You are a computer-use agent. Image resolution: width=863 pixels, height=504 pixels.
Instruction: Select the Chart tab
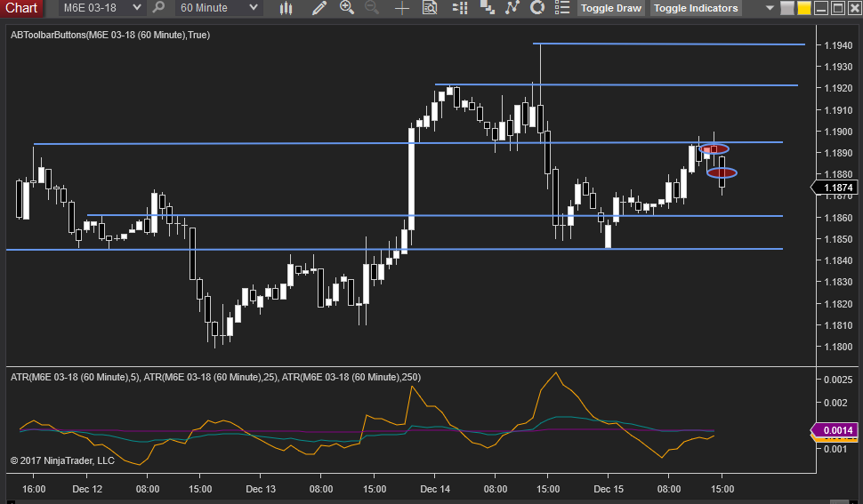pyautogui.click(x=21, y=8)
